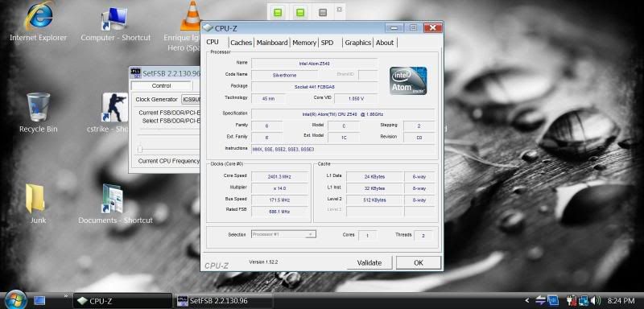Click the blue monitor tray icon
644x309 pixels.
click(553, 300)
